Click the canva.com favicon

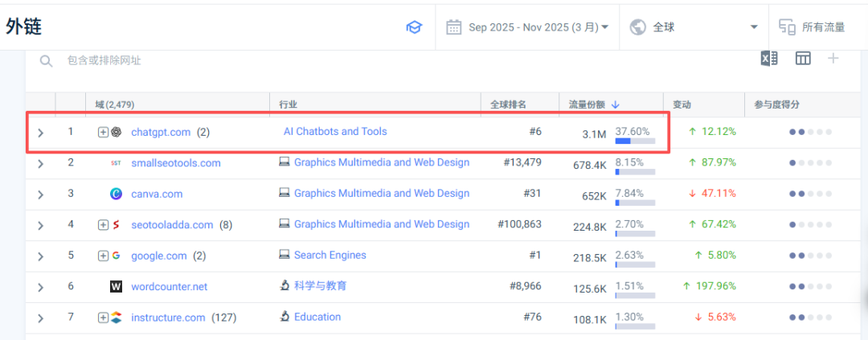click(x=116, y=195)
